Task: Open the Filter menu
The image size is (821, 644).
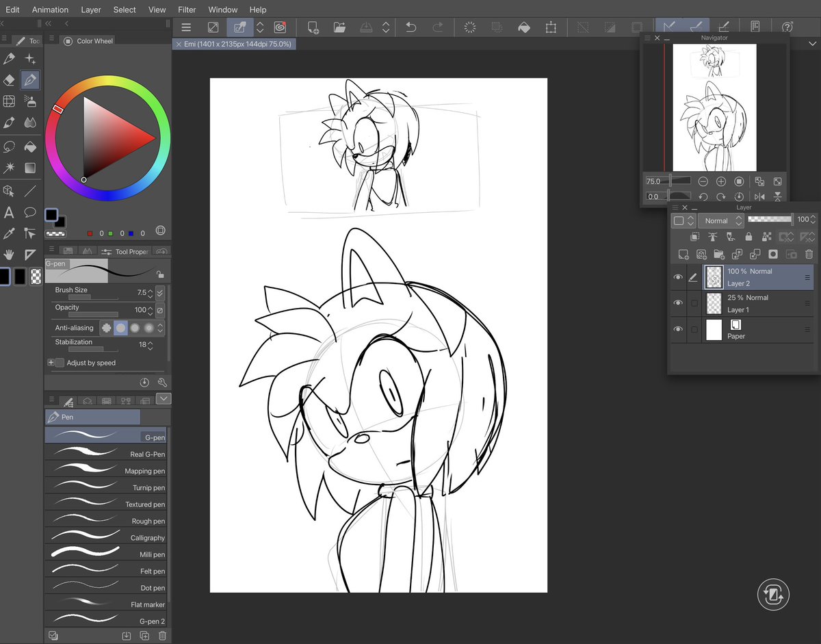Action: (x=187, y=10)
